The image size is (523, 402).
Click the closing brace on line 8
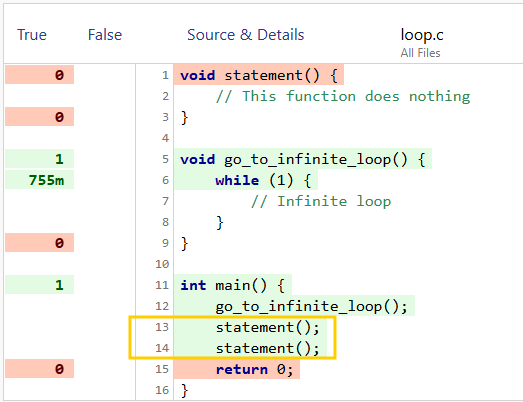coord(219,223)
